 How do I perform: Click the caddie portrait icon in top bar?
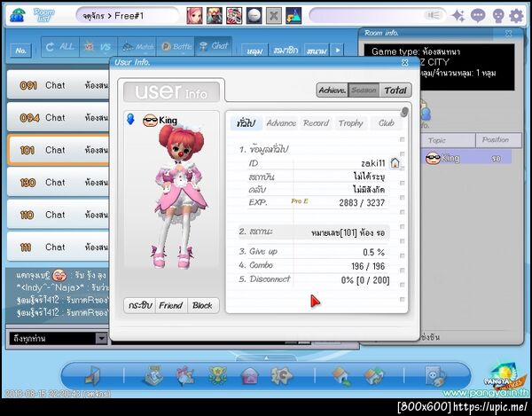pyautogui.click(x=215, y=15)
